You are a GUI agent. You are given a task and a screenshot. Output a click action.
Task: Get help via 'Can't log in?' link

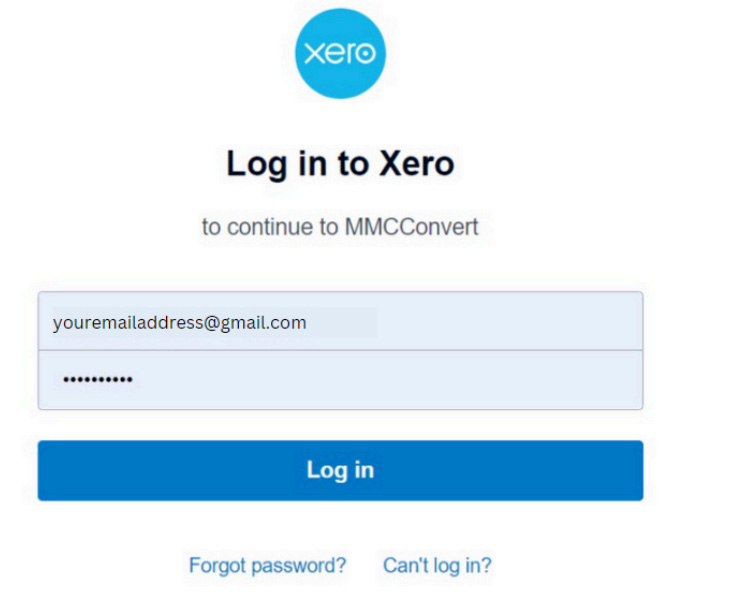[x=437, y=565]
